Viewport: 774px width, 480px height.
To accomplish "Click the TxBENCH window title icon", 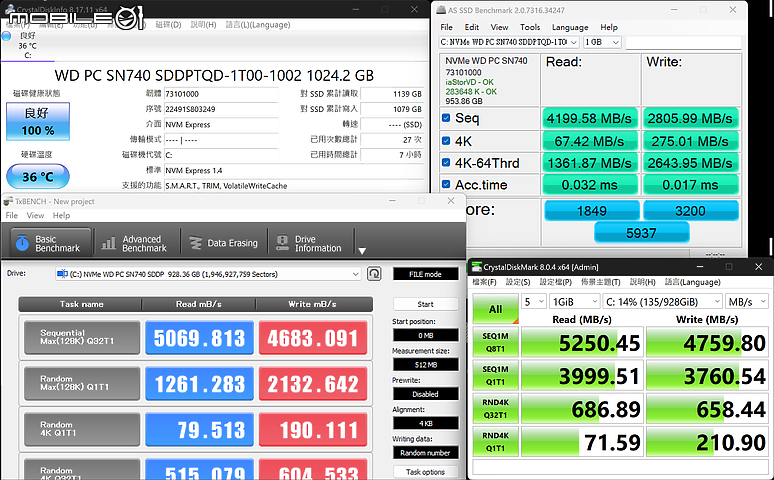I will pos(8,201).
